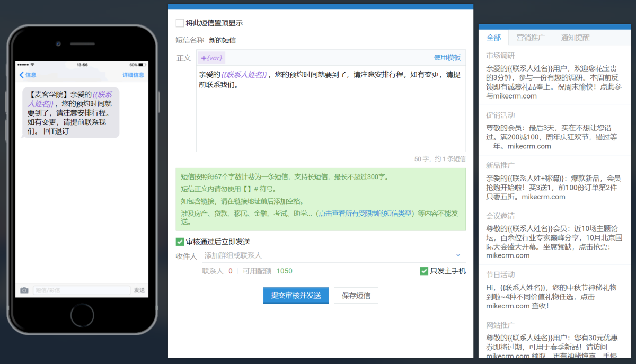Screen dimensions: 636x364
Task: Tap 详细信息 in phone preview
Action: (134, 75)
